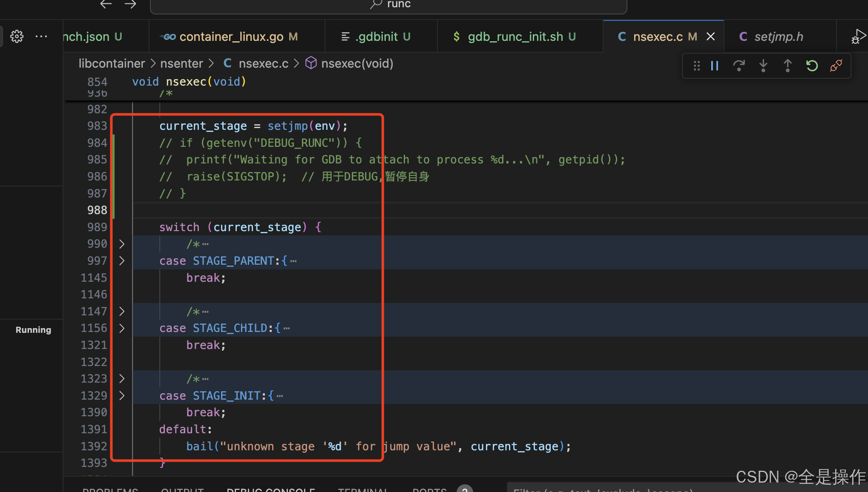Expand folded comment at line 990
Viewport: 868px width, 492px height.
tap(122, 244)
